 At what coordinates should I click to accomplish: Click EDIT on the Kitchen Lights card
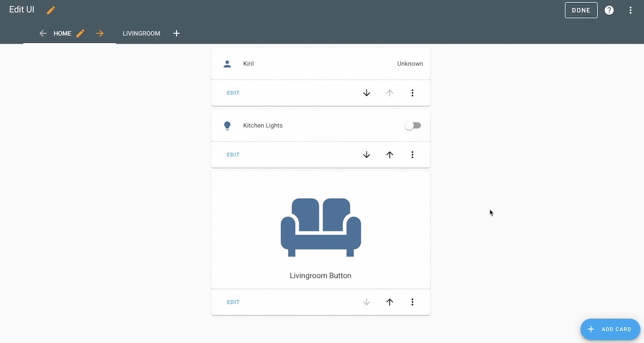click(233, 155)
